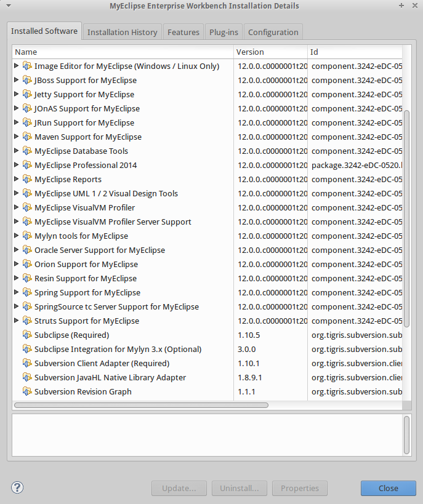Click the details pane vertical scrollbar
The height and width of the screenshot is (504, 423).
click(406, 435)
